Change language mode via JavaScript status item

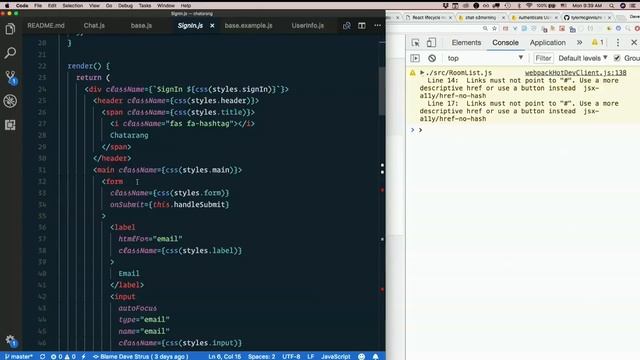pos(336,356)
